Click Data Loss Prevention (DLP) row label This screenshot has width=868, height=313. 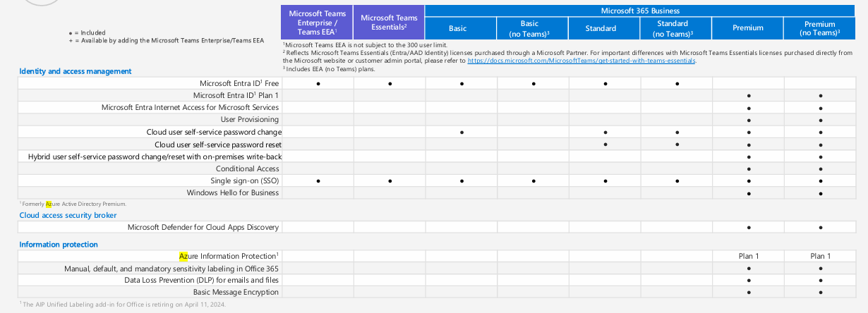[x=202, y=281]
